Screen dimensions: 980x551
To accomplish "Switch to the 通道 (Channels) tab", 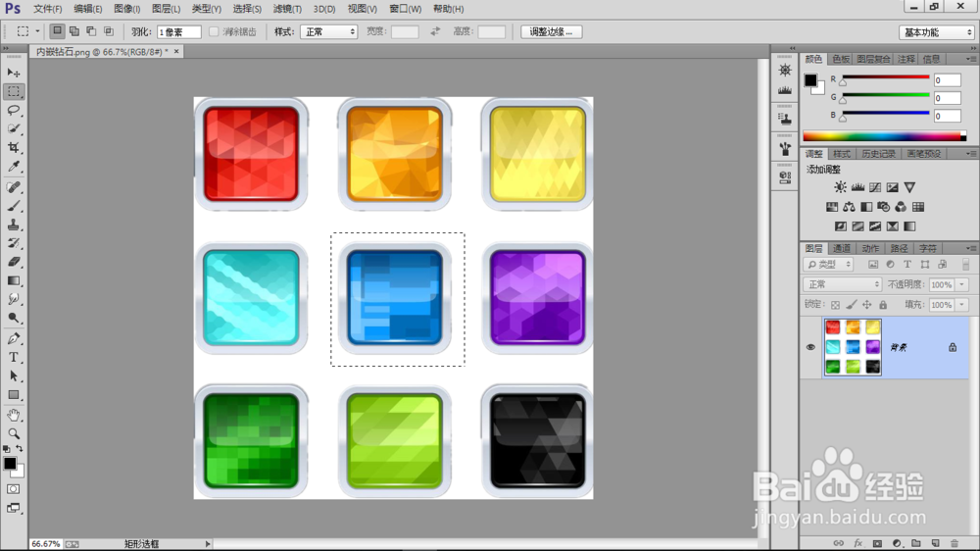I will point(841,248).
